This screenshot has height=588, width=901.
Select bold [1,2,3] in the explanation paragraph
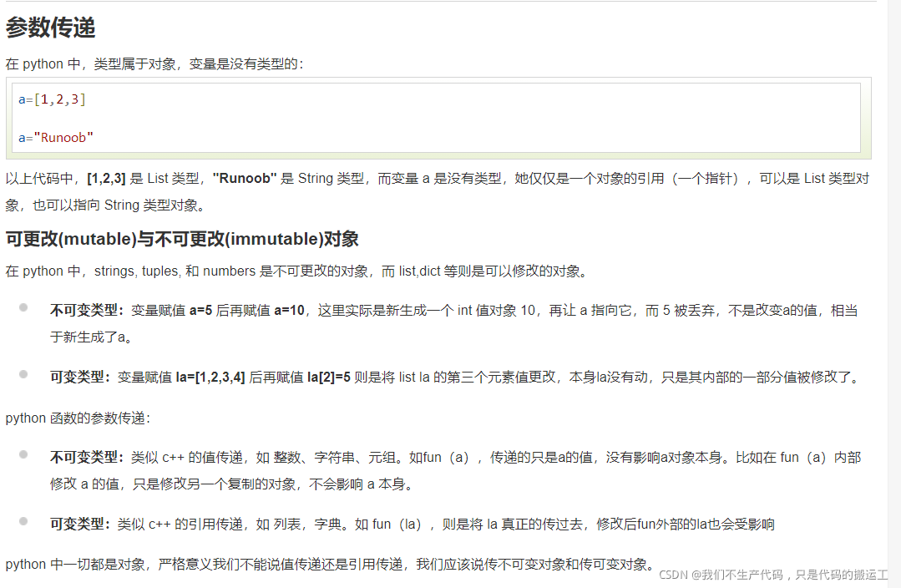(x=106, y=179)
